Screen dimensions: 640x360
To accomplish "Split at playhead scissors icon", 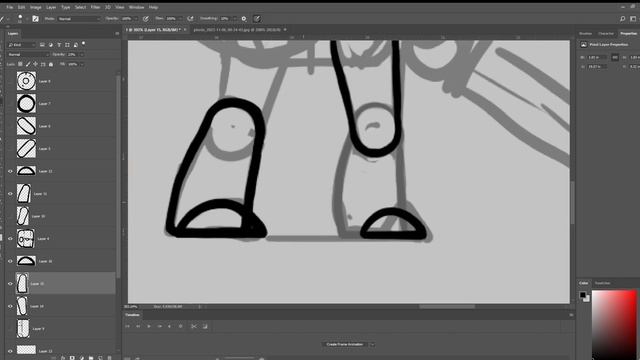I will coord(194,326).
